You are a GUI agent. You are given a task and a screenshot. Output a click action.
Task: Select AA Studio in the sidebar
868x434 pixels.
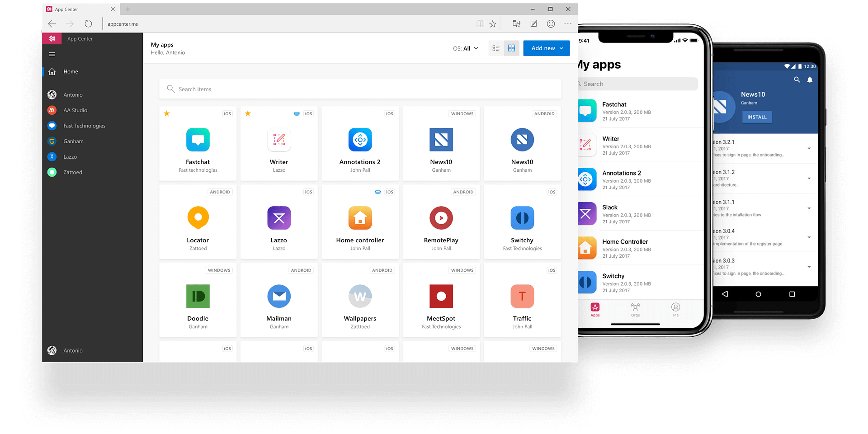75,110
